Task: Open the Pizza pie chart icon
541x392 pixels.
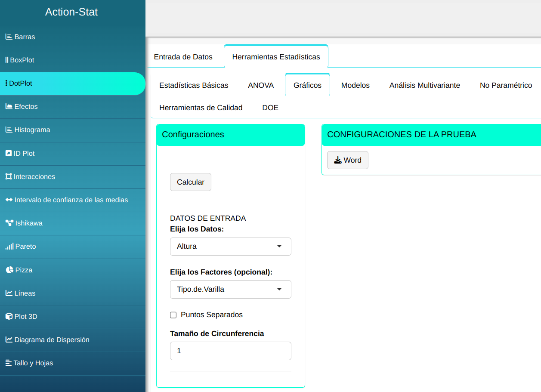Action: (9, 270)
